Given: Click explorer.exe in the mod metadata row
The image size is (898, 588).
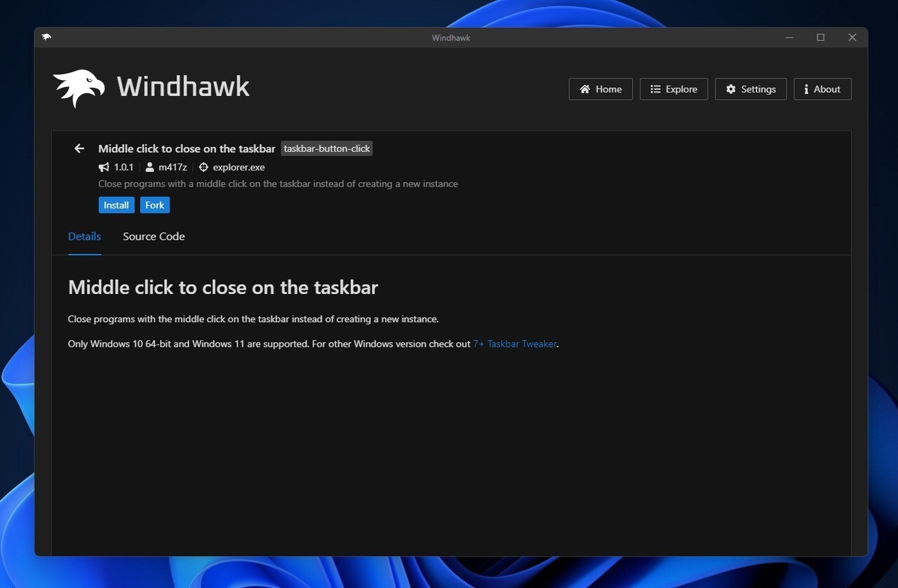Looking at the screenshot, I should click(x=239, y=167).
